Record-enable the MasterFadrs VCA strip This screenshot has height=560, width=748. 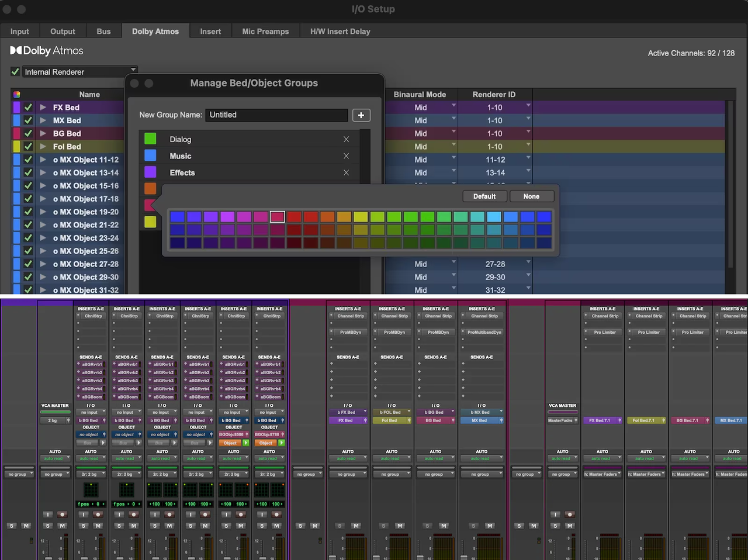click(x=570, y=514)
